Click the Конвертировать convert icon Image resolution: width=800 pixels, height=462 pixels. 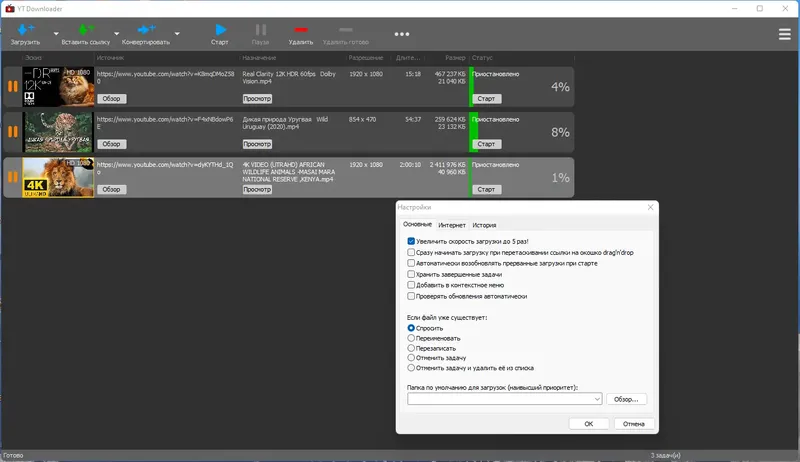(146, 30)
